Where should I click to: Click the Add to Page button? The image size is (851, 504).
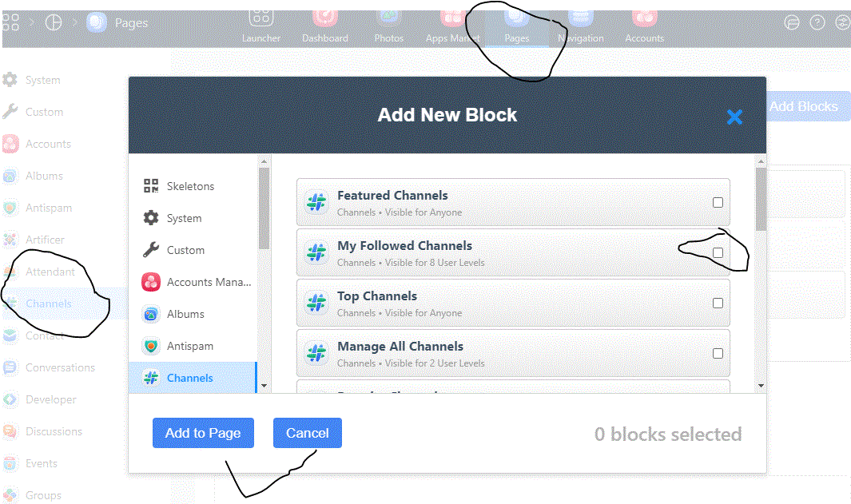pyautogui.click(x=203, y=433)
